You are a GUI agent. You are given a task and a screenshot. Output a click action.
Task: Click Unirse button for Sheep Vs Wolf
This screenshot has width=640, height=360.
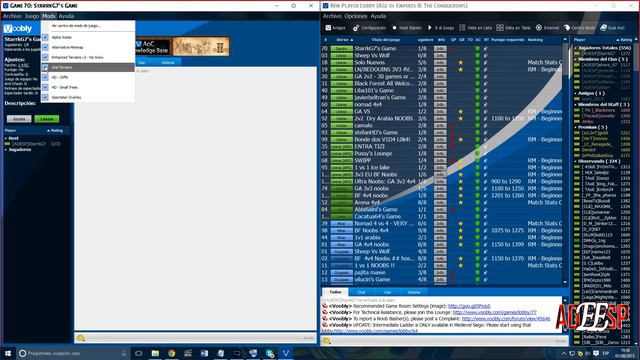[342, 56]
